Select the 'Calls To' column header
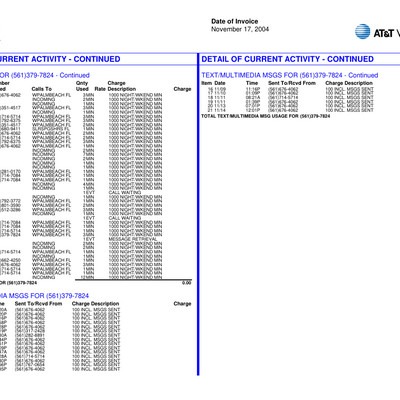The width and height of the screenshot is (400, 400). [42, 89]
